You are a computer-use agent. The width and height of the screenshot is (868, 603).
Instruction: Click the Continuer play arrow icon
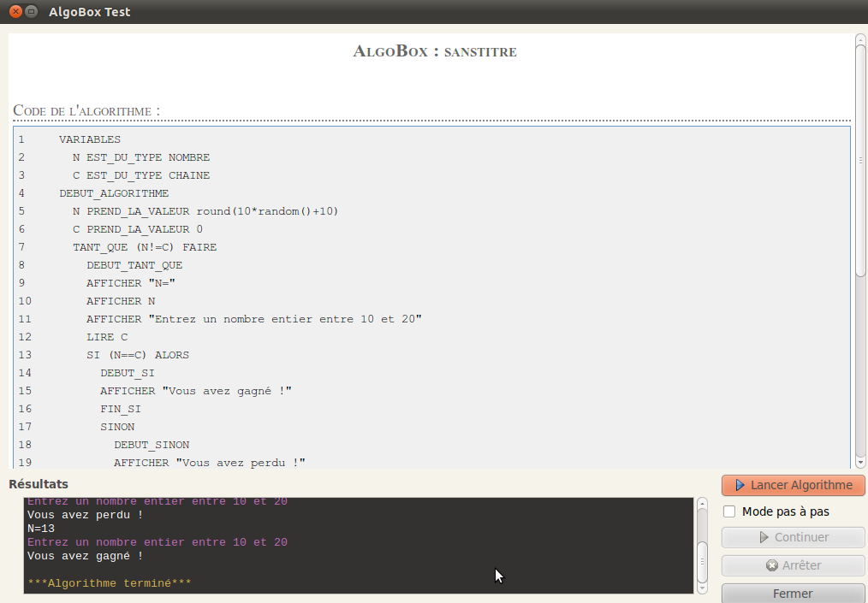764,538
